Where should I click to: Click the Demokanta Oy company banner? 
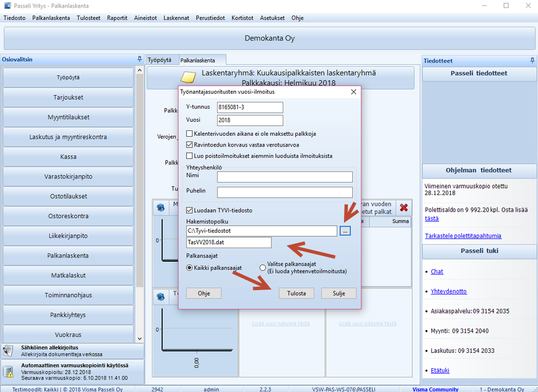tap(269, 38)
